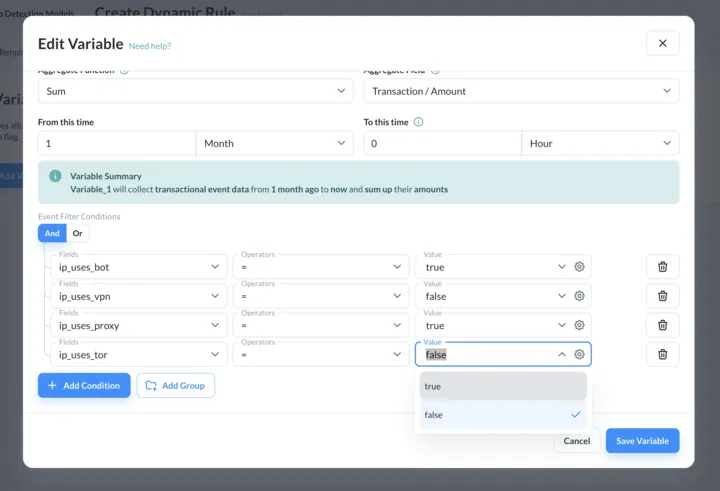Open the ip_uses_tor Fields dropdown
The height and width of the screenshot is (491, 720).
[x=139, y=355]
